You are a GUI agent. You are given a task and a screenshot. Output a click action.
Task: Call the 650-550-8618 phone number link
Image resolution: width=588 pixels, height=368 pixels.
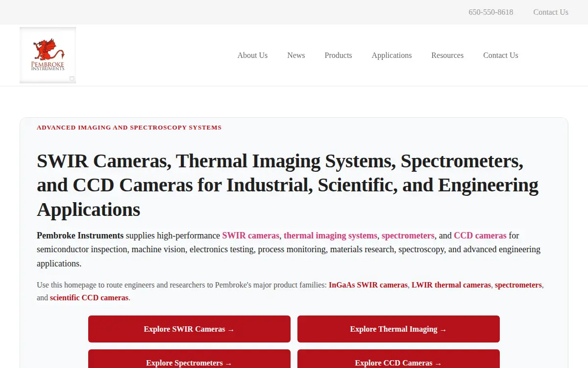[x=490, y=12]
